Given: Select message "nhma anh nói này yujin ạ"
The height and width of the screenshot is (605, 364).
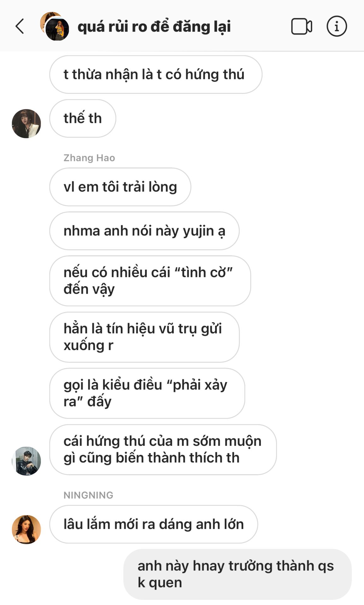Looking at the screenshot, I should click(x=144, y=231).
